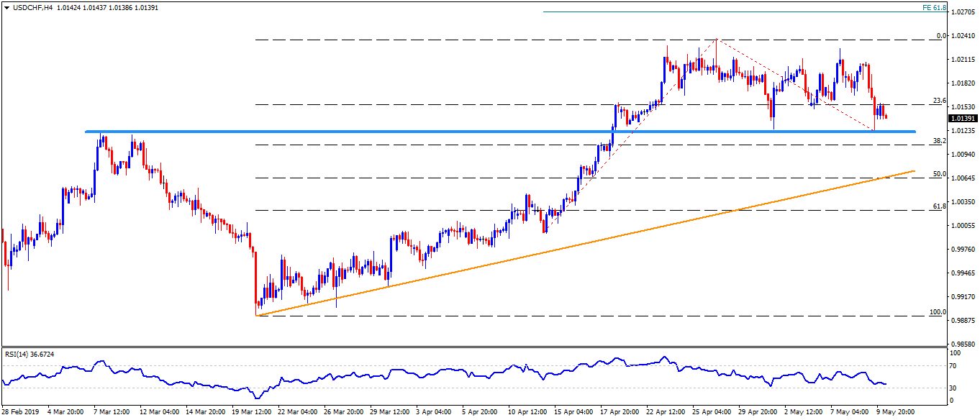The width and height of the screenshot is (980, 420).
Task: Click the RSI 70 level scale value
Action: click(954, 365)
